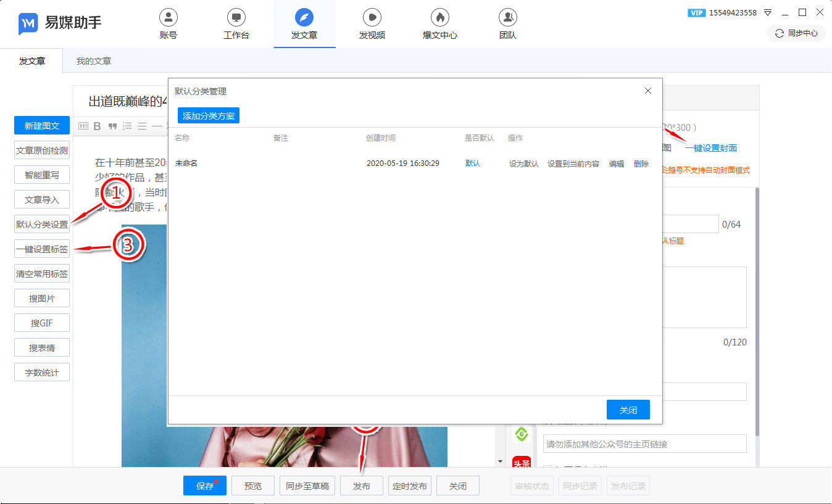The image size is (832, 504).
Task: Open the 发视频 video publishing icon
Action: (x=372, y=17)
